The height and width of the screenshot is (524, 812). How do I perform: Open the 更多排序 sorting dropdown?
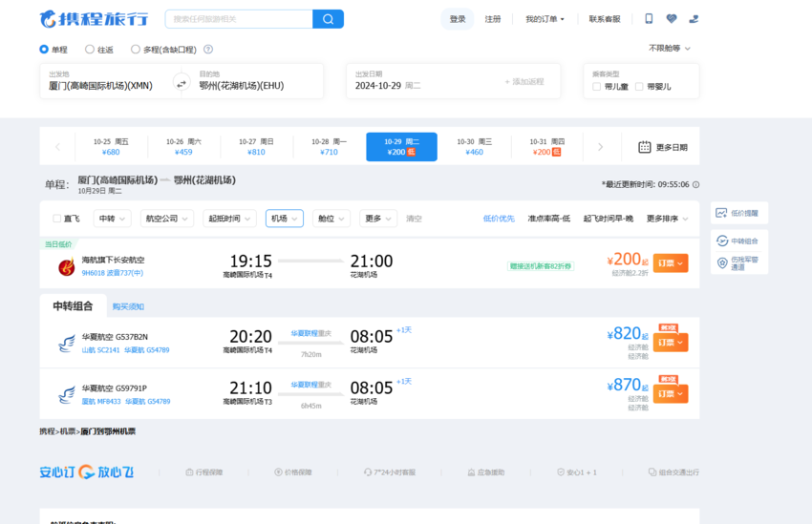[x=668, y=219]
